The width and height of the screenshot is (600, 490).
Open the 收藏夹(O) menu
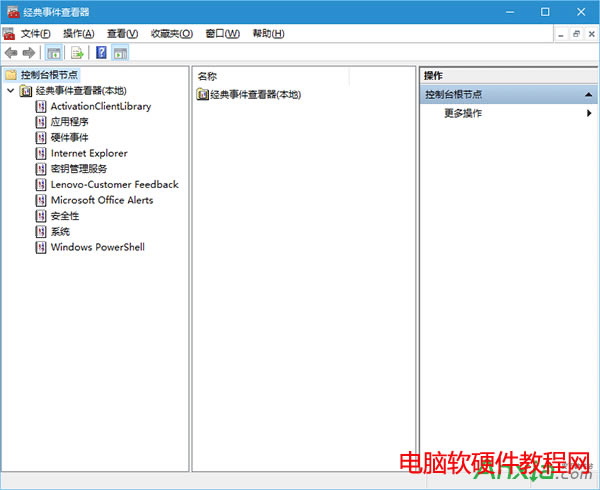point(172,34)
